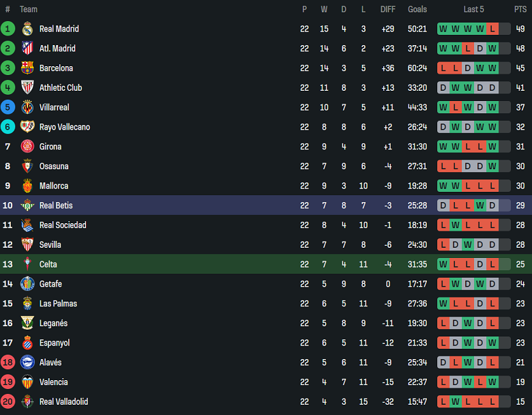
Task: Select the Celta table row name
Action: click(48, 264)
